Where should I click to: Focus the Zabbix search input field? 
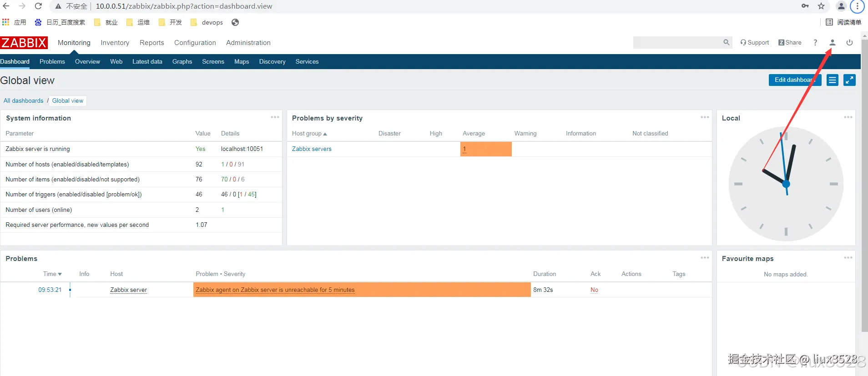(x=676, y=42)
